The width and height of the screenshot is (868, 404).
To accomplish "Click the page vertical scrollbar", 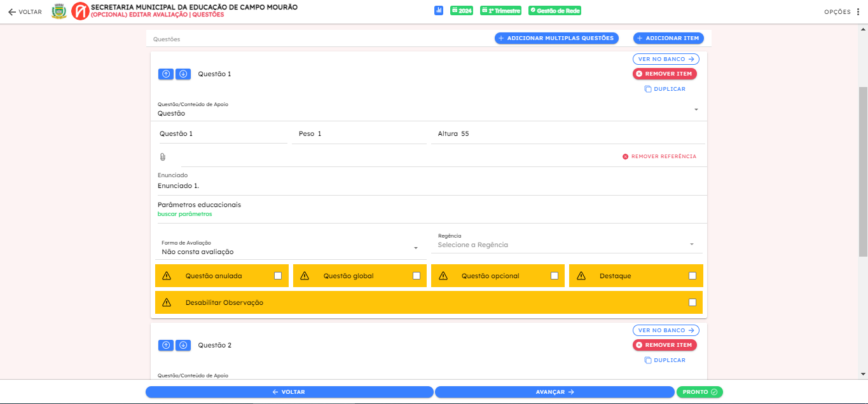I will (863, 172).
